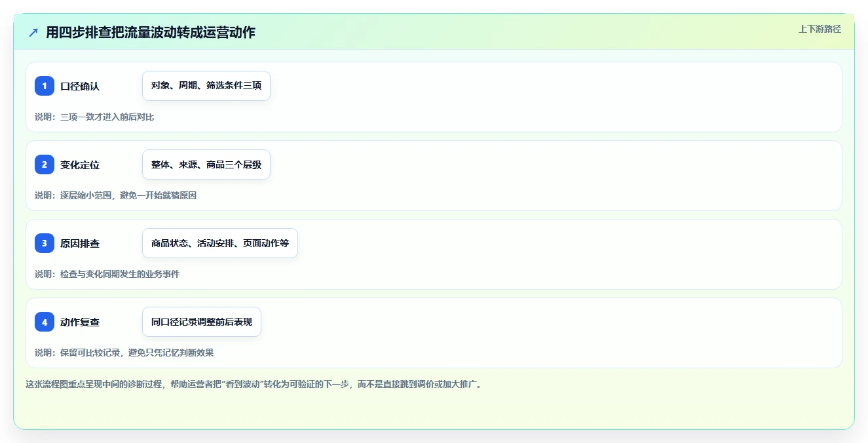
Task: Click the 动作复查 step title
Action: 80,322
